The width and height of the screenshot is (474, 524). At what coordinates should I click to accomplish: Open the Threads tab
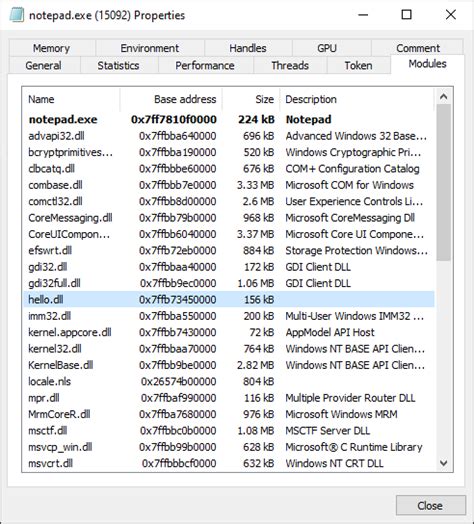290,65
